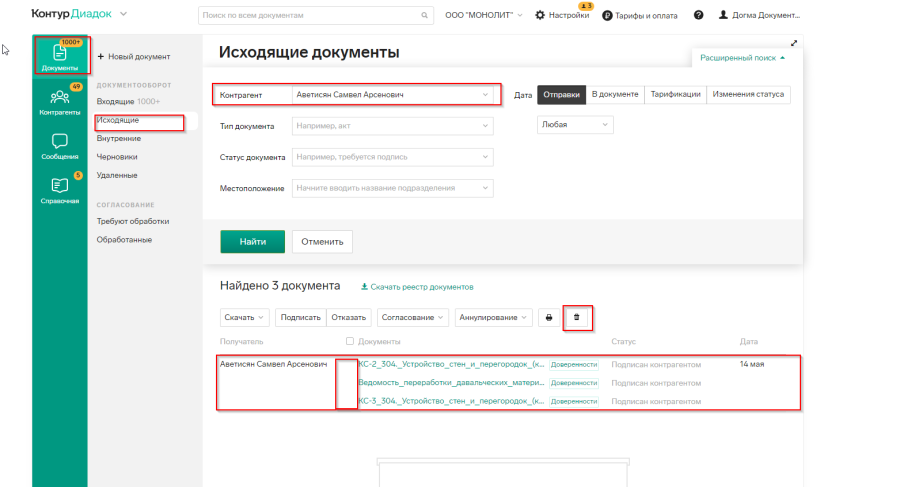Open the Справочная sidebar section

(x=60, y=189)
